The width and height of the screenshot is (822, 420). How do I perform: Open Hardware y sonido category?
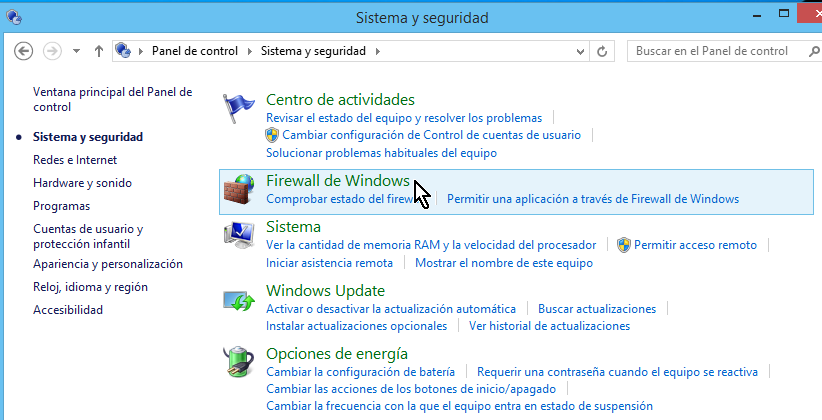pos(82,183)
